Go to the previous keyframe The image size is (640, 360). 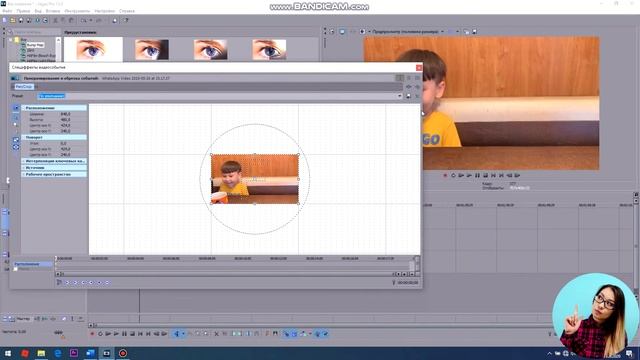76,282
